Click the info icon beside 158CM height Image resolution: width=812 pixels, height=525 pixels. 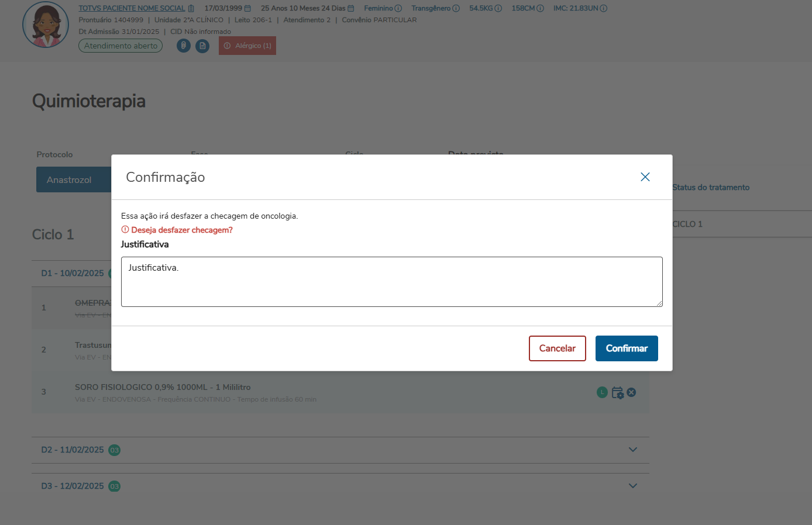(541, 9)
